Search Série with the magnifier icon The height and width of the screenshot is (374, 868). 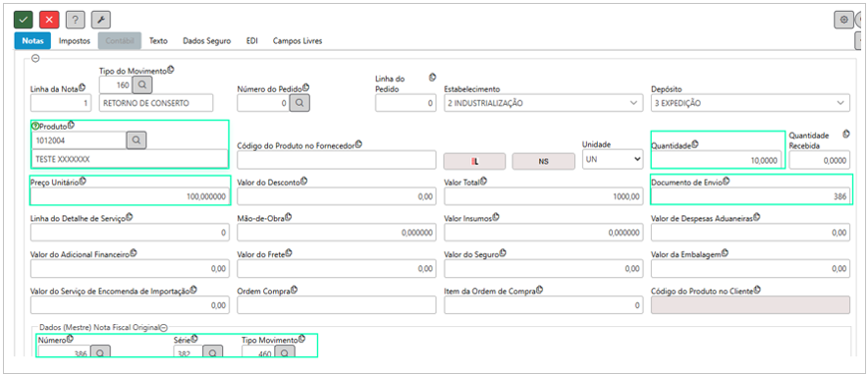[212, 353]
